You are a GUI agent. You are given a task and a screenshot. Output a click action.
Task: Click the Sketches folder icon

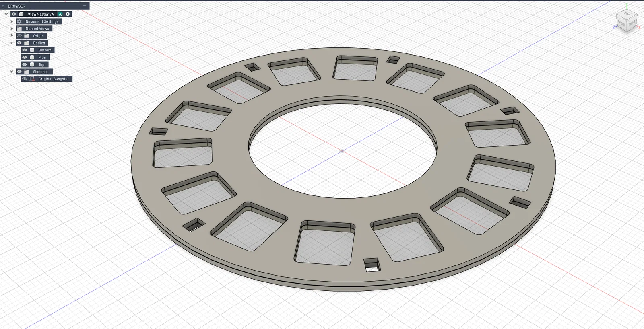point(27,72)
